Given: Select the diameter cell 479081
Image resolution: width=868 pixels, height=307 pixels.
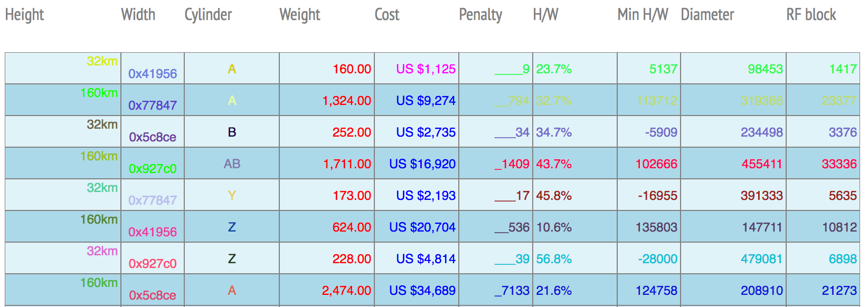Looking at the screenshot, I should click(761, 259).
